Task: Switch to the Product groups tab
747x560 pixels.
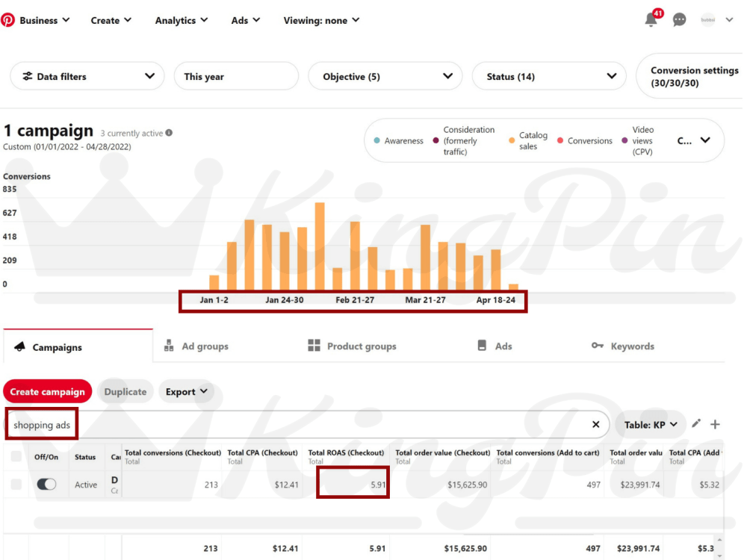Action: [x=352, y=346]
